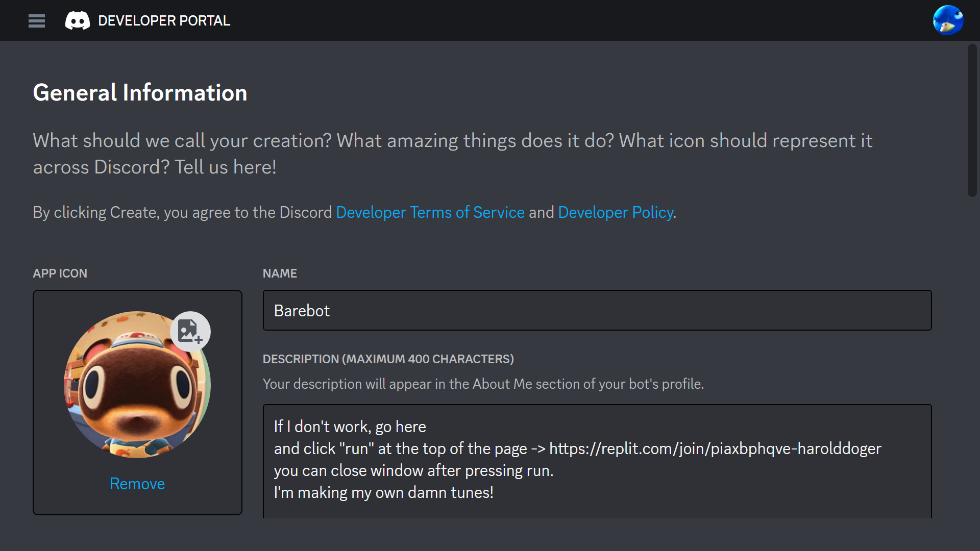The width and height of the screenshot is (980, 551).
Task: Click the NAME field label
Action: coord(280,273)
